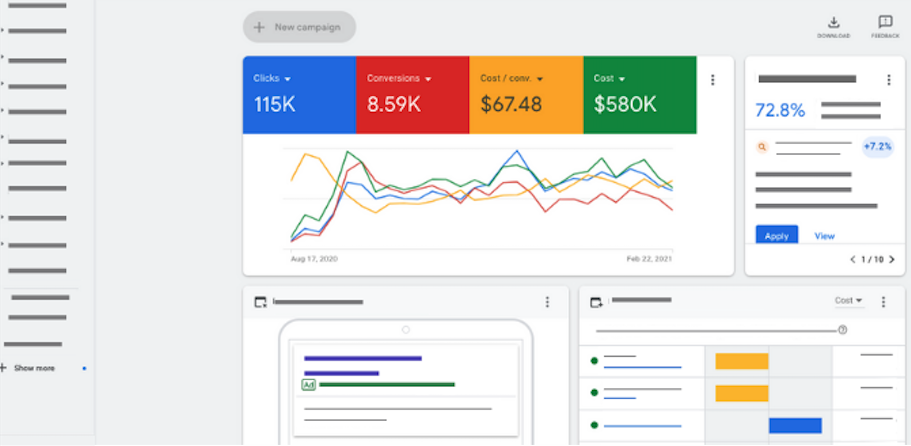Click the help question mark icon
The width and height of the screenshot is (911, 446).
coord(843,330)
